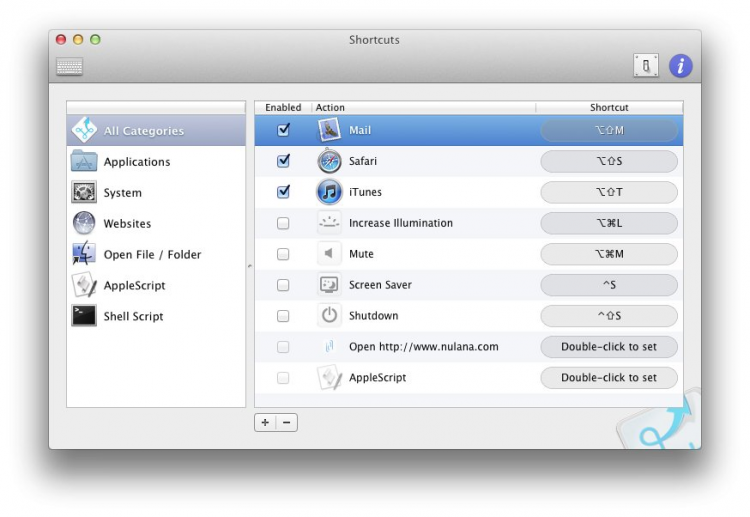
Task: Click the Mail shortcut field ⌥⇧M
Action: point(609,130)
